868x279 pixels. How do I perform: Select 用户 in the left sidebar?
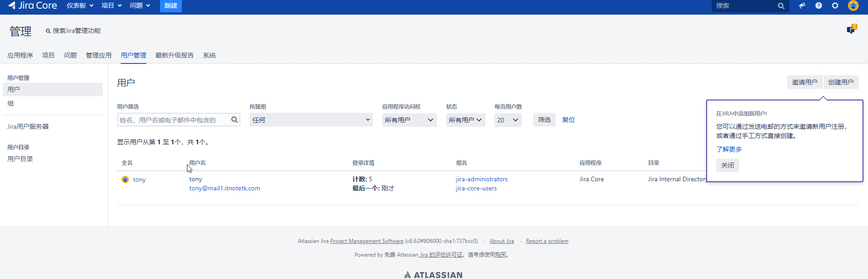tap(53, 89)
